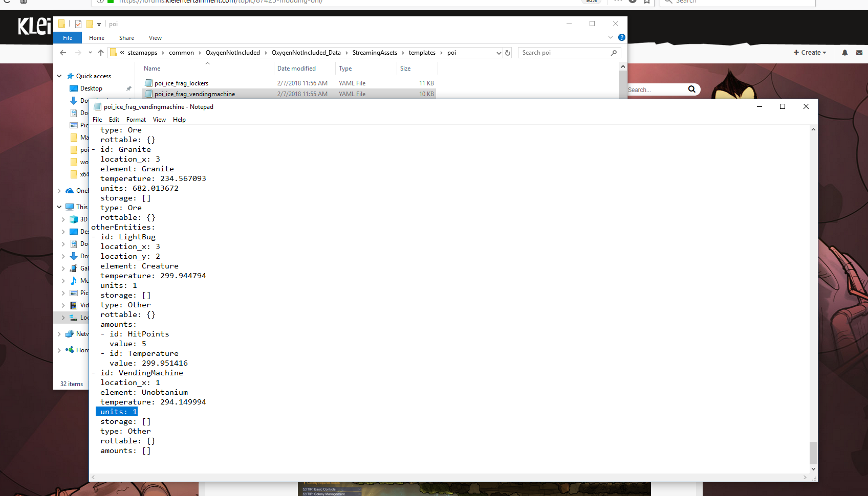
Task: Jump to the common folder breadcrumb
Action: click(181, 53)
